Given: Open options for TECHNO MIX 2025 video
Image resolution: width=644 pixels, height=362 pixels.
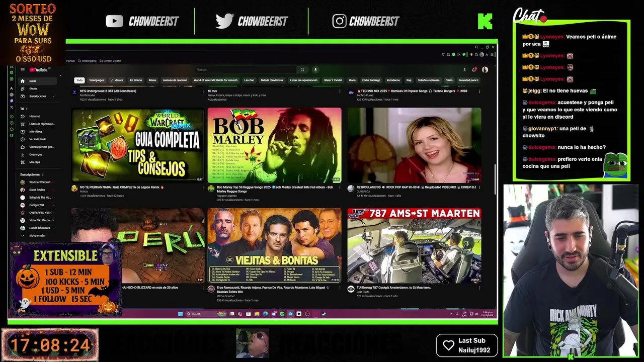Looking at the screenshot, I should click(479, 91).
